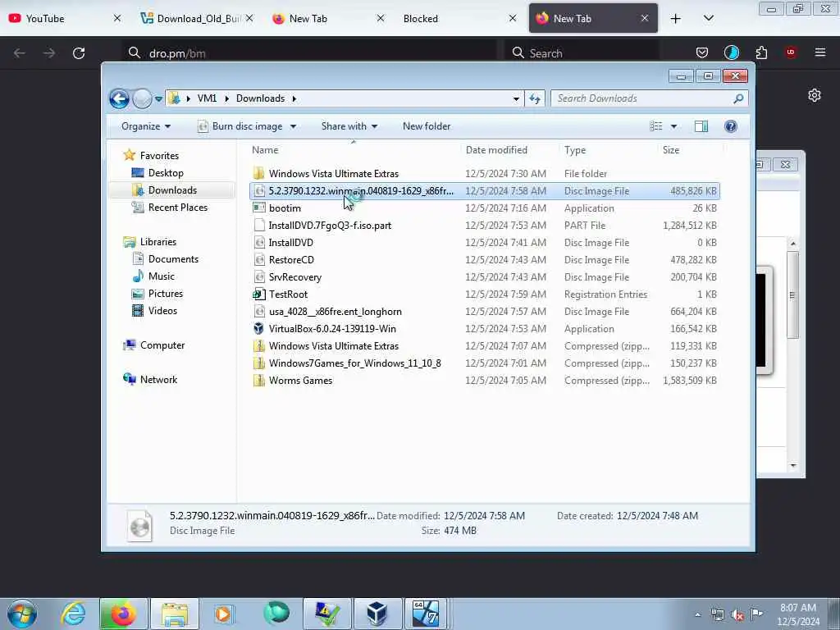Open Windows Start orb

[22, 614]
